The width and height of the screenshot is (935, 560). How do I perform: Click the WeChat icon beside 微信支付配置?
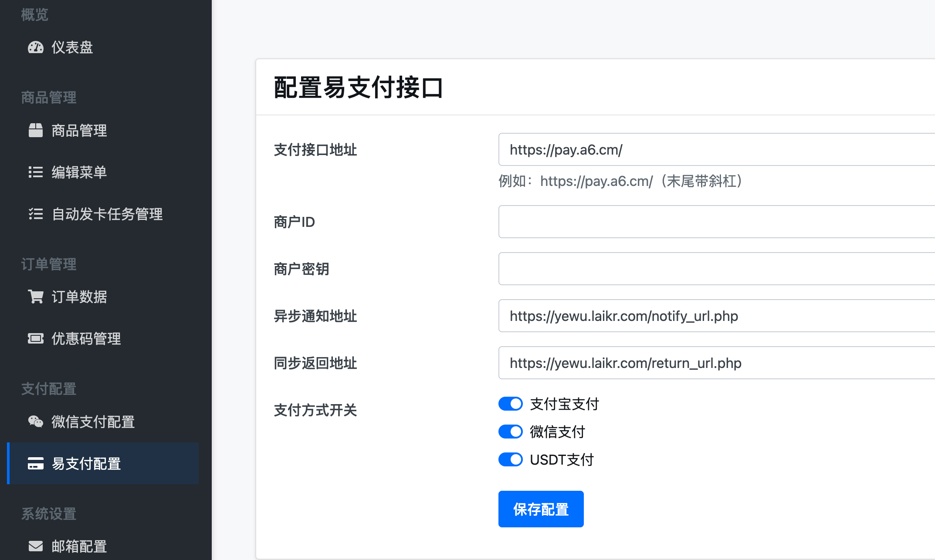(36, 422)
